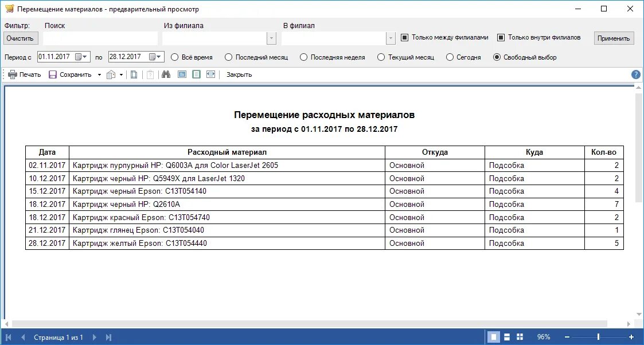Open the start date 01.11.2017 picker arrow
Image resolution: width=644 pixels, height=345 pixels.
tap(85, 57)
